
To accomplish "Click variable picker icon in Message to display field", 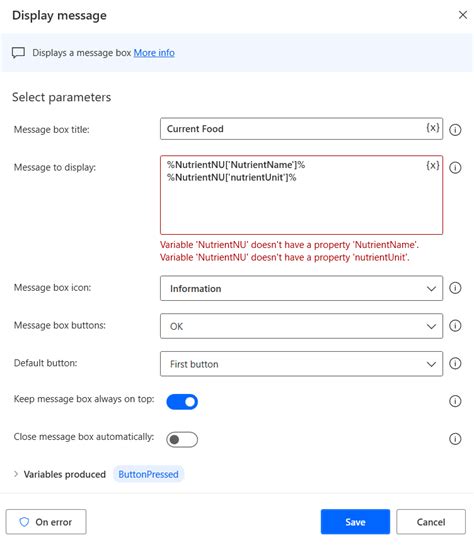I will point(433,165).
